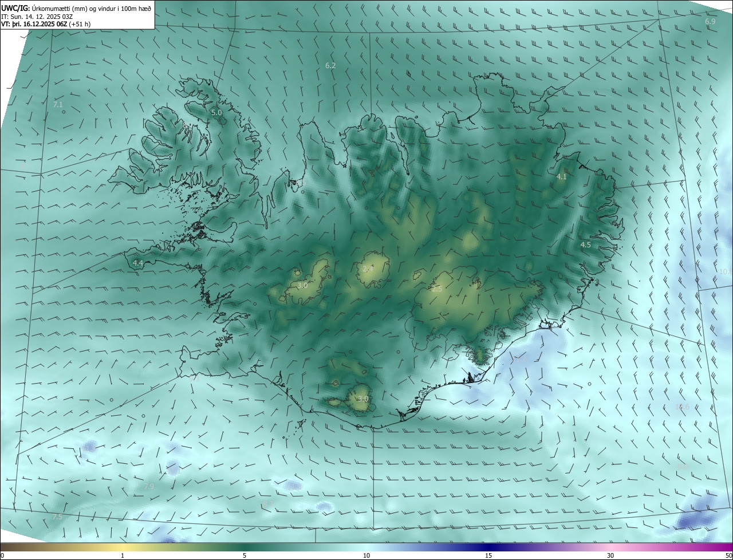
Task: Click the 7.5 value label
Action: [x=57, y=516]
